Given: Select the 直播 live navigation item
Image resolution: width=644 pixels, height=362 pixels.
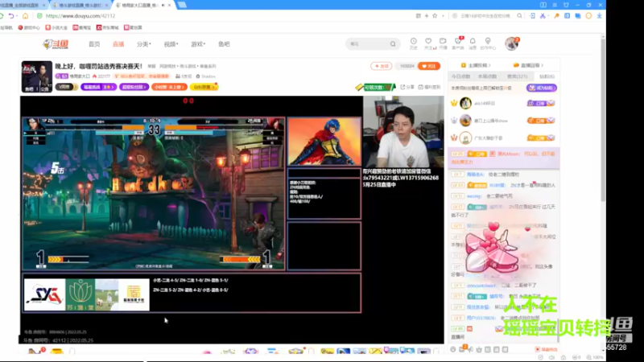Looking at the screenshot, I should 118,44.
